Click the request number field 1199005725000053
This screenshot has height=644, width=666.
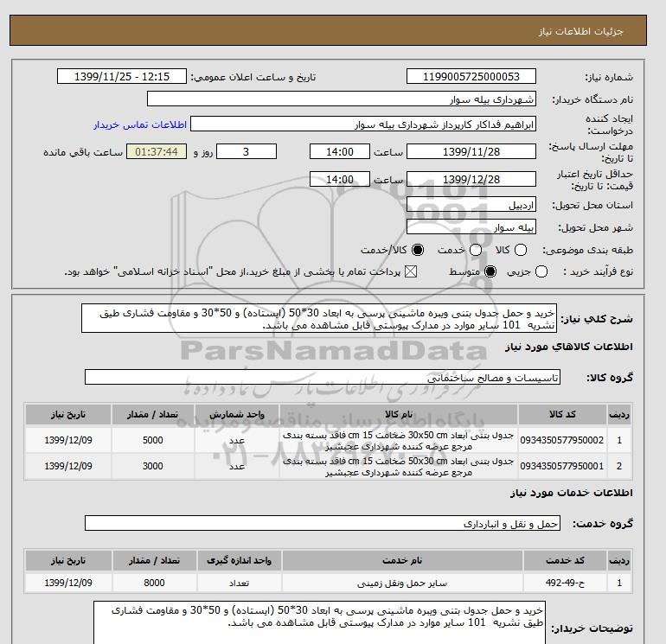coord(471,76)
